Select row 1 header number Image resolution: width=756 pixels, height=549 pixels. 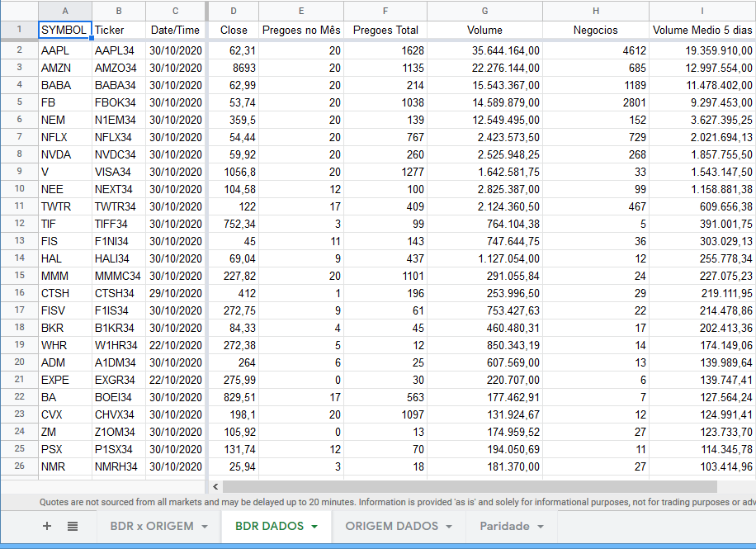(x=19, y=30)
